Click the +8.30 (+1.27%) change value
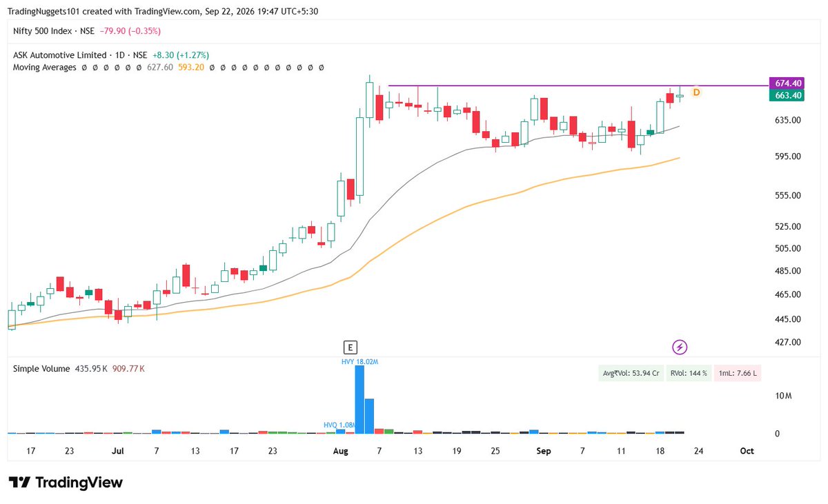828x504 pixels. pyautogui.click(x=180, y=55)
